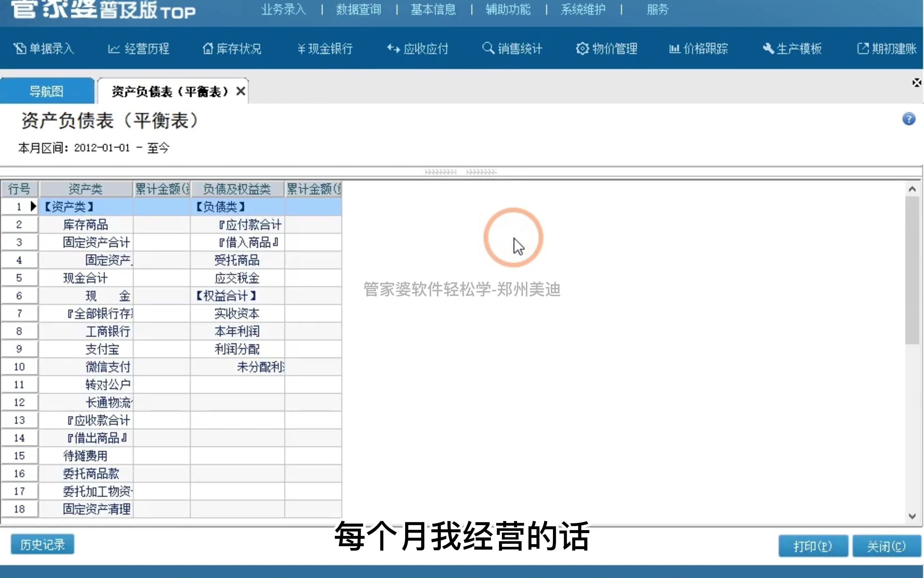Click the scrollbar down arrow

(x=912, y=516)
